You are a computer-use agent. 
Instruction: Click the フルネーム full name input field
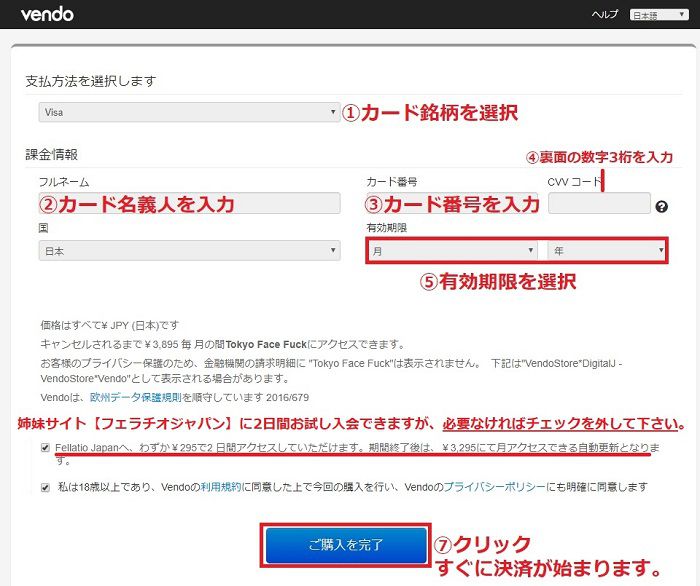(189, 203)
